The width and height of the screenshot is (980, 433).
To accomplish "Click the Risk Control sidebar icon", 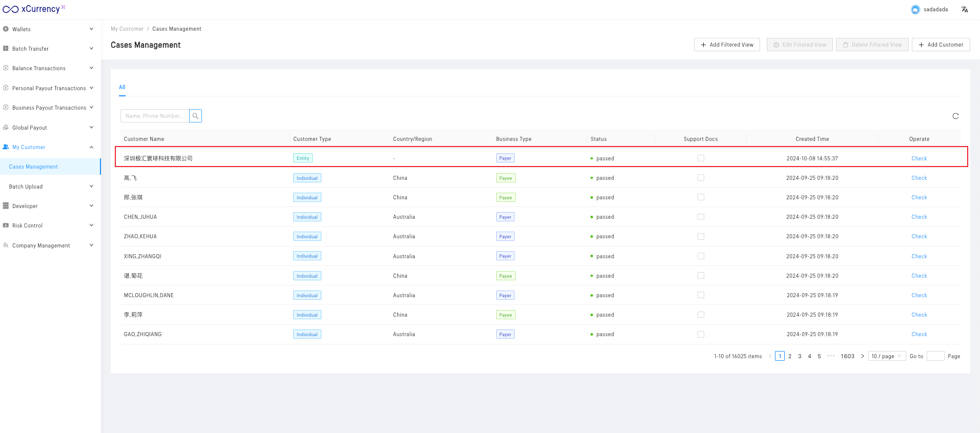I will point(6,225).
